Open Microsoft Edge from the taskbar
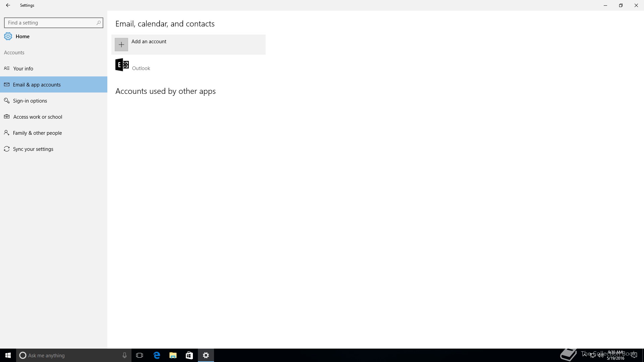Image resolution: width=644 pixels, height=362 pixels. (x=157, y=355)
